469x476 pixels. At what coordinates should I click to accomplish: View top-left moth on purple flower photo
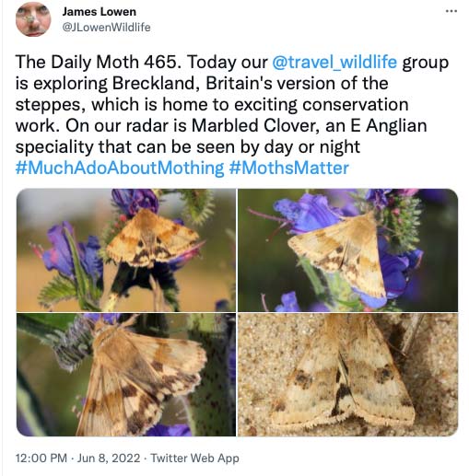click(x=126, y=250)
